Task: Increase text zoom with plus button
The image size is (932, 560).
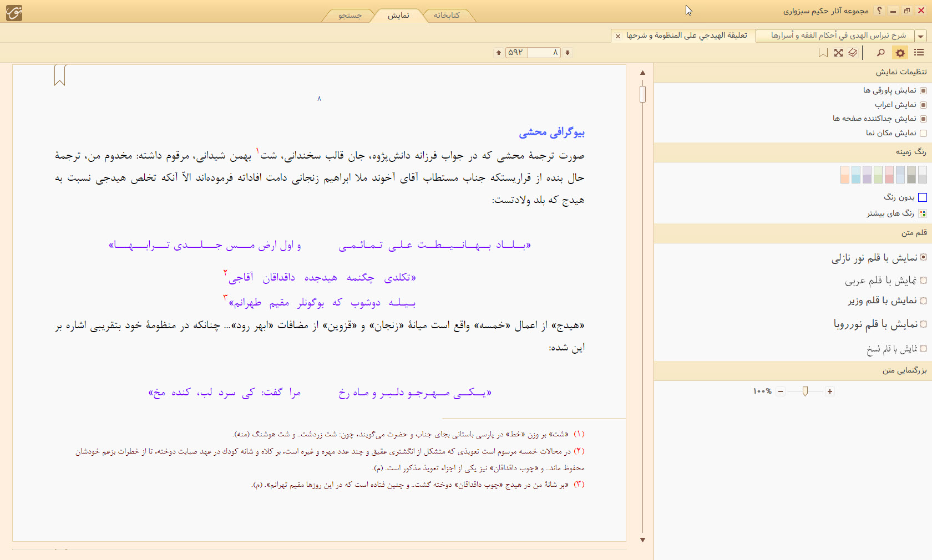Action: pyautogui.click(x=830, y=391)
